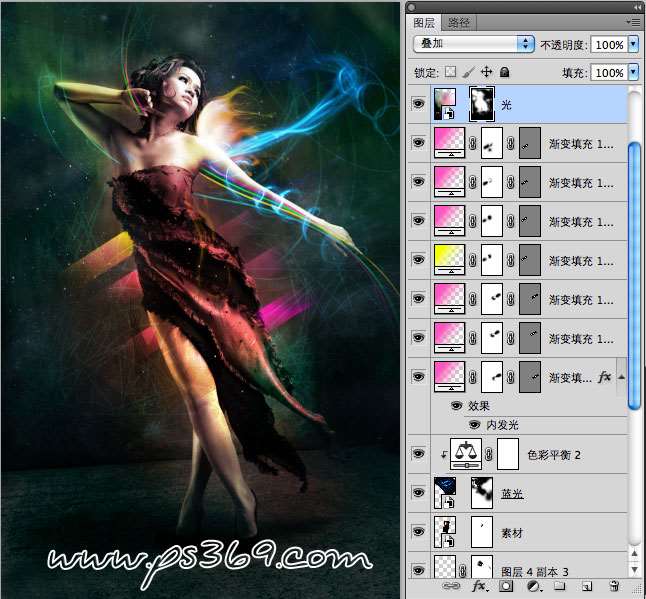The width and height of the screenshot is (646, 599).
Task: Select the 素材 layer mask thumbnail
Action: coord(482,532)
